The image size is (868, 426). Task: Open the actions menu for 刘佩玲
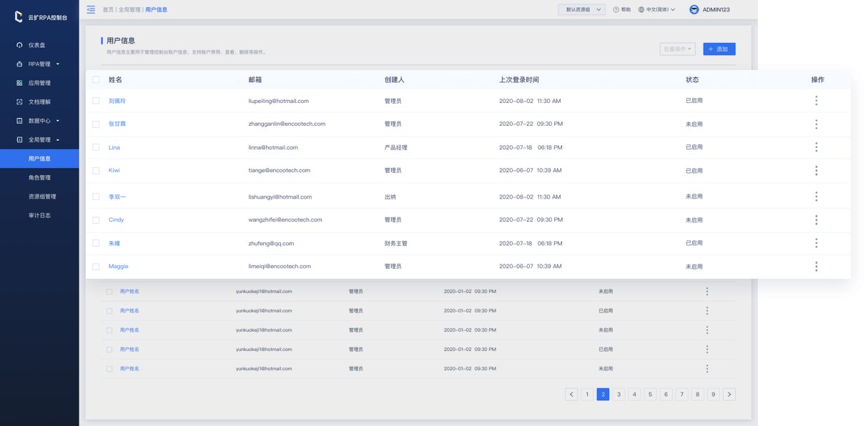(816, 101)
